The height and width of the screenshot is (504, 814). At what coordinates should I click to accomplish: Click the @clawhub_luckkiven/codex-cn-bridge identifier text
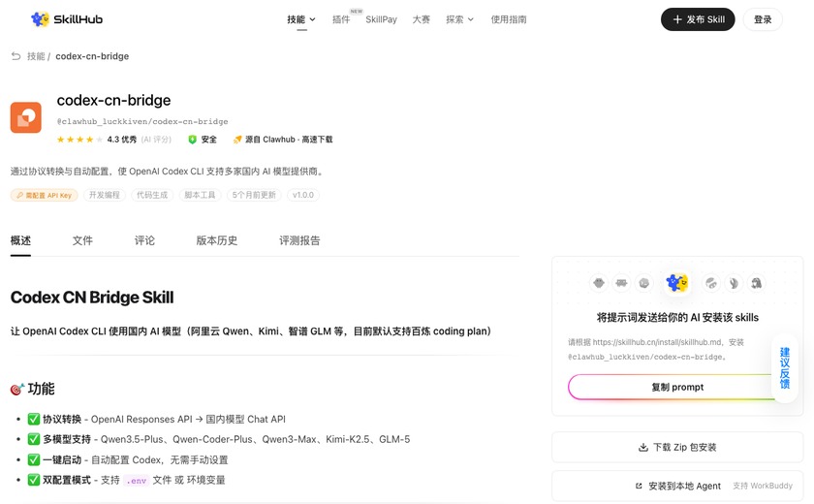142,121
